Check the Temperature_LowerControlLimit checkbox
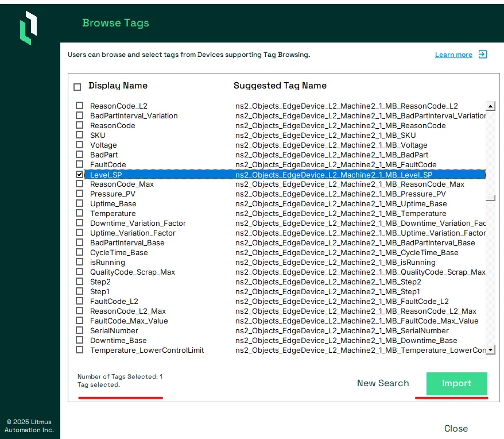504x439 pixels. click(79, 350)
